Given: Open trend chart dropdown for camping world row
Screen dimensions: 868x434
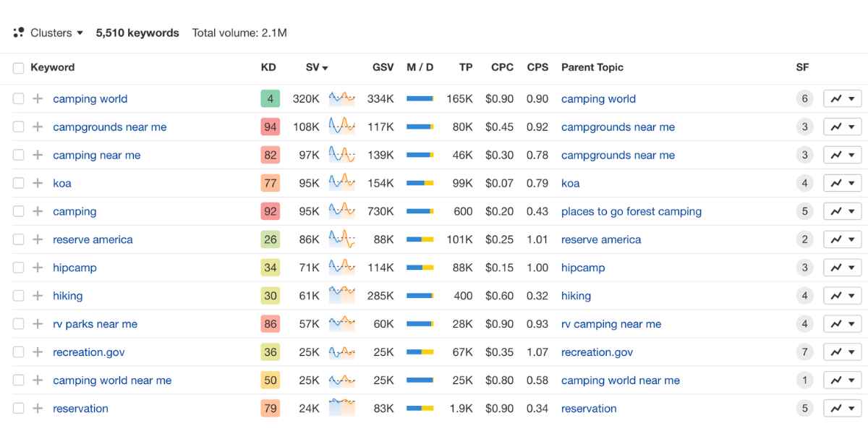Looking at the screenshot, I should coord(843,99).
